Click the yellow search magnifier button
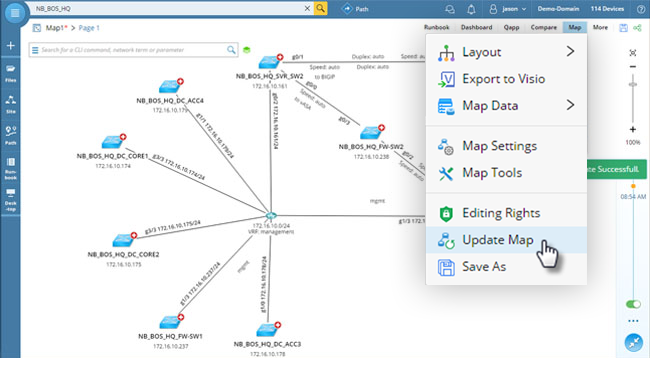This screenshot has height=380, width=650. tap(320, 8)
